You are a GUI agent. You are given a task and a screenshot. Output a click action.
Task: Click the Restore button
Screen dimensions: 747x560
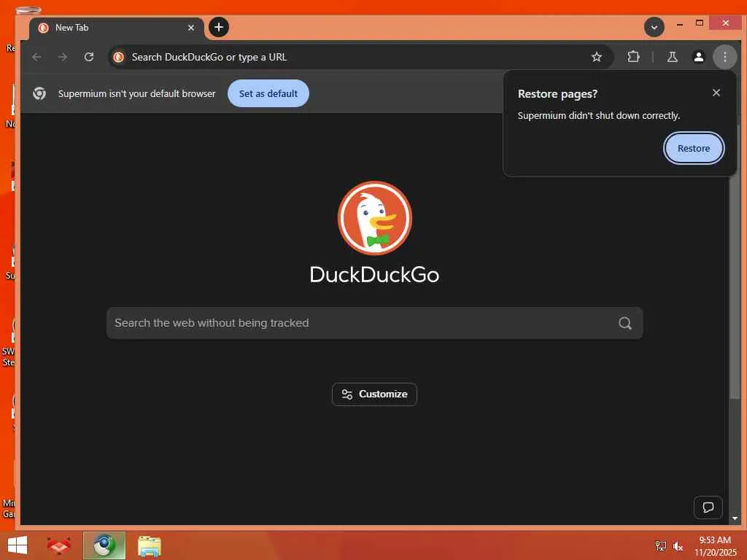click(694, 148)
